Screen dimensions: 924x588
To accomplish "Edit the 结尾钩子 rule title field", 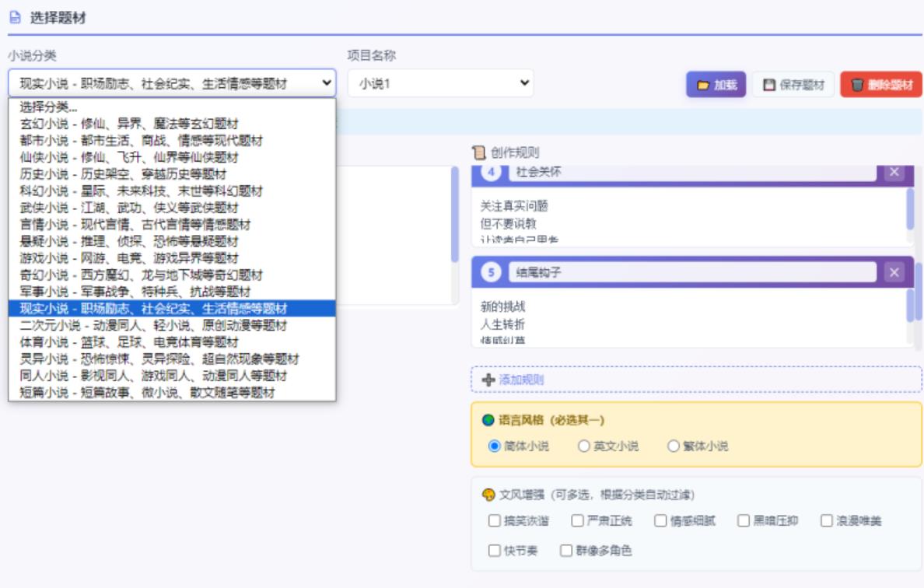I will click(692, 272).
